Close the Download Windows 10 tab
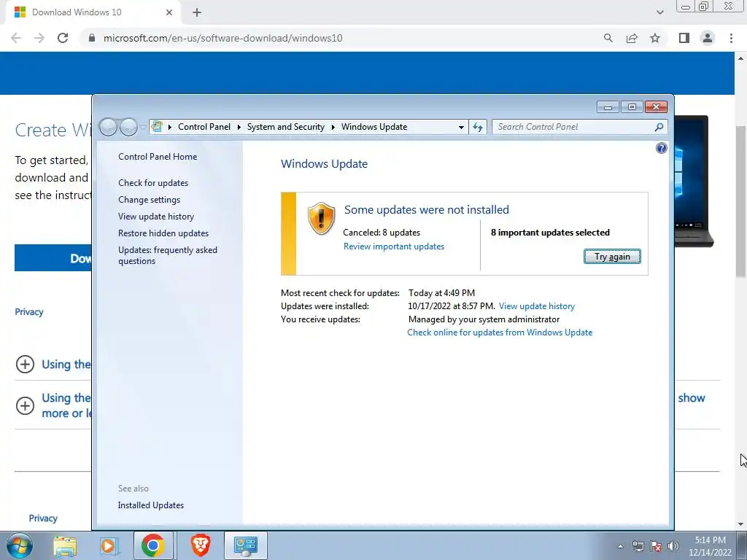 tap(169, 12)
